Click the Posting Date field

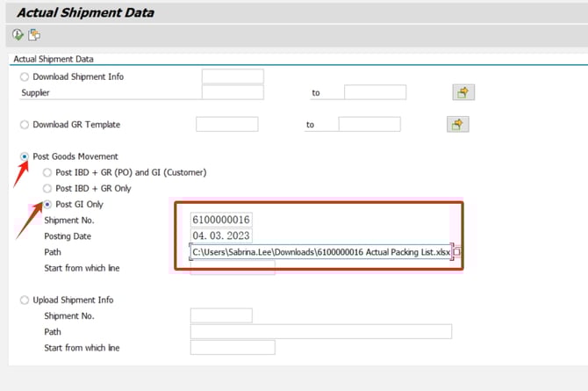click(221, 235)
